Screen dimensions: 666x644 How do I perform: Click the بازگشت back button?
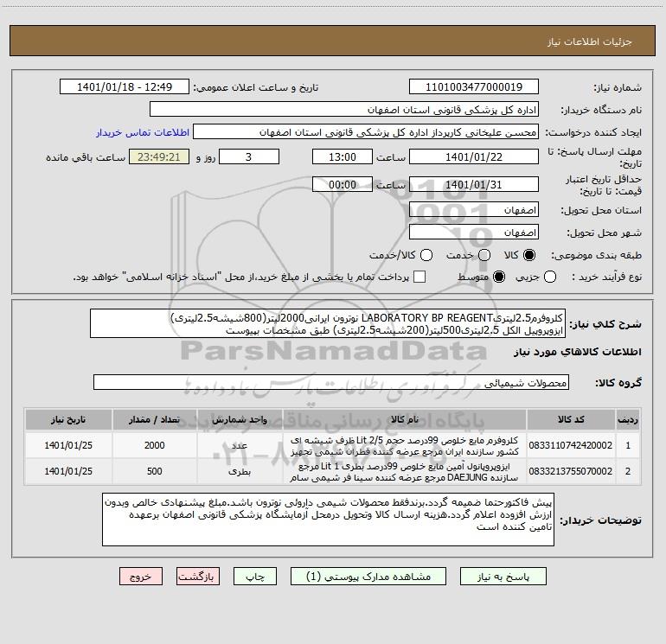[198, 577]
